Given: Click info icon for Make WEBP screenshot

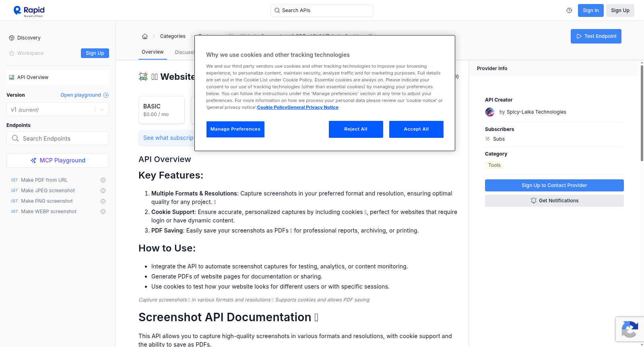Looking at the screenshot, I should 103,212.
